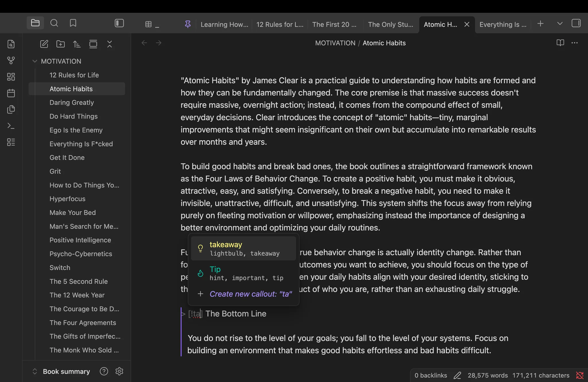Collapse all folders icon
Screen dimensions: 588x382
click(x=109, y=44)
